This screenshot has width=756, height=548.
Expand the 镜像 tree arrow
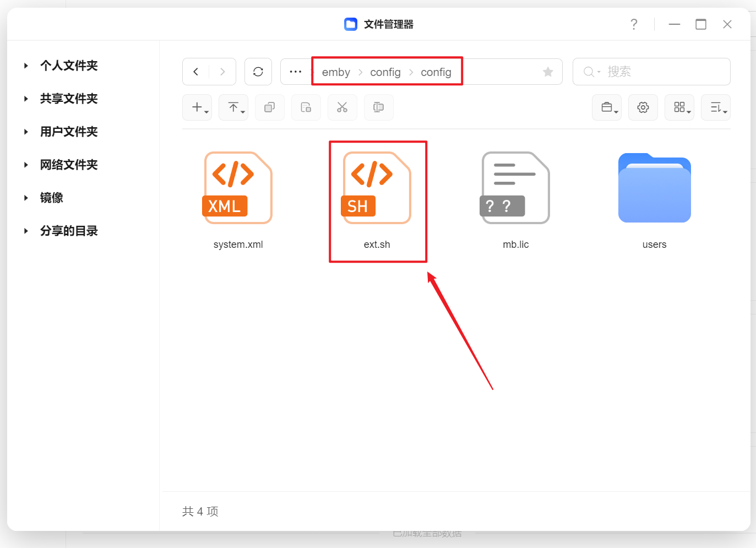26,198
